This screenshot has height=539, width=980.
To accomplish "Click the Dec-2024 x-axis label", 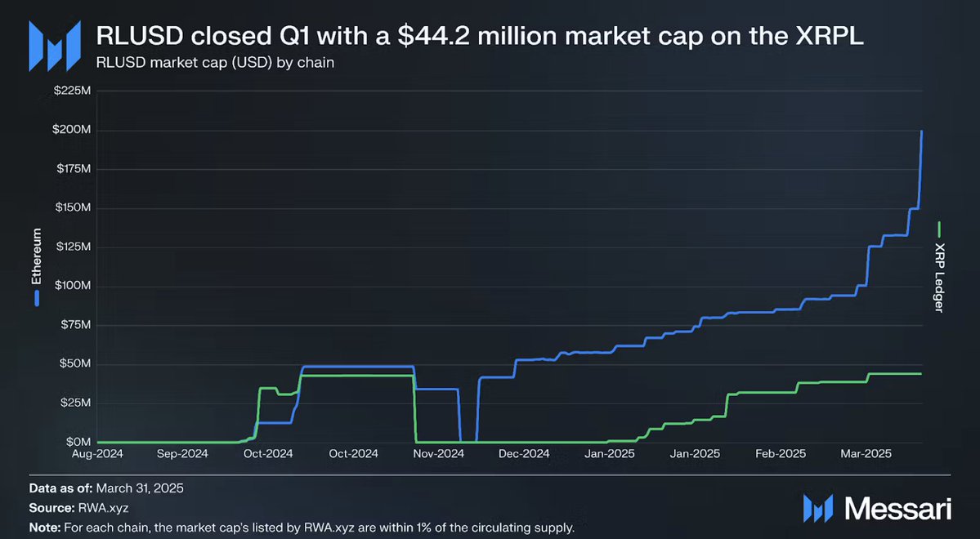I will click(525, 454).
